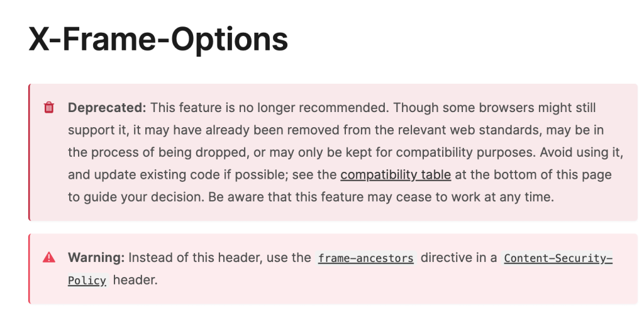Open the compatibility table link

tap(396, 174)
